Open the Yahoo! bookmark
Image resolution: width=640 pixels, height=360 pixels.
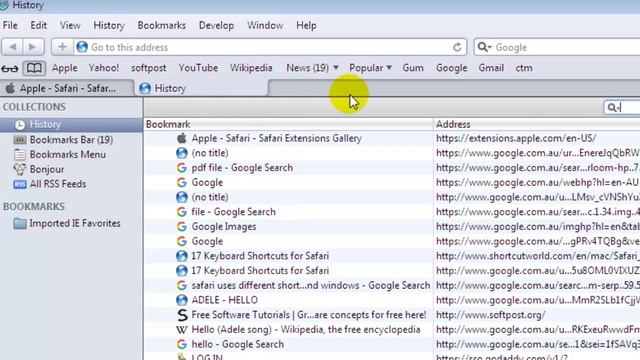[104, 68]
